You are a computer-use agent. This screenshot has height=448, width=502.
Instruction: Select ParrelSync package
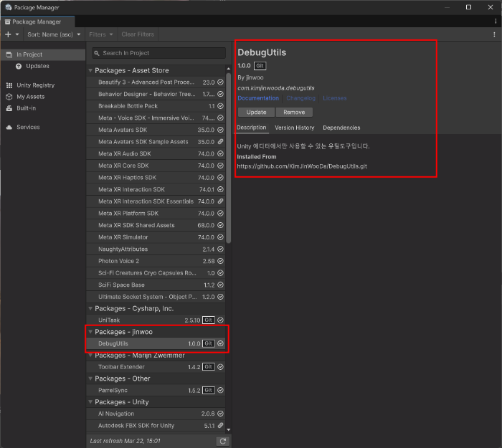coord(156,390)
